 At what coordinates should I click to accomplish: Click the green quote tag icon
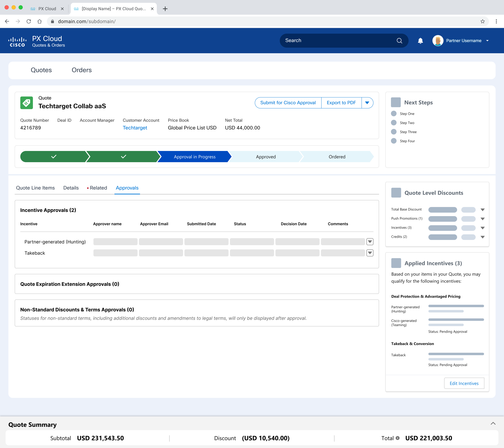click(x=27, y=103)
